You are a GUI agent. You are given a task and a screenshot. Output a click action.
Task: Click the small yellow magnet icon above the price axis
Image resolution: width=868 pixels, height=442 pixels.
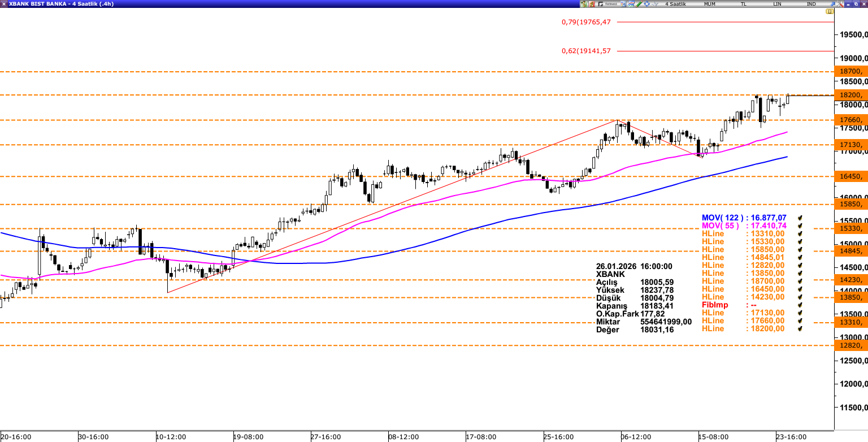[x=830, y=11]
